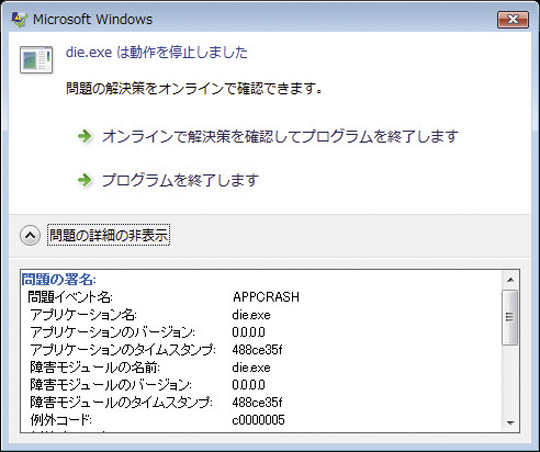
Task: Click the 問題の署名 heading
Action: [59, 279]
